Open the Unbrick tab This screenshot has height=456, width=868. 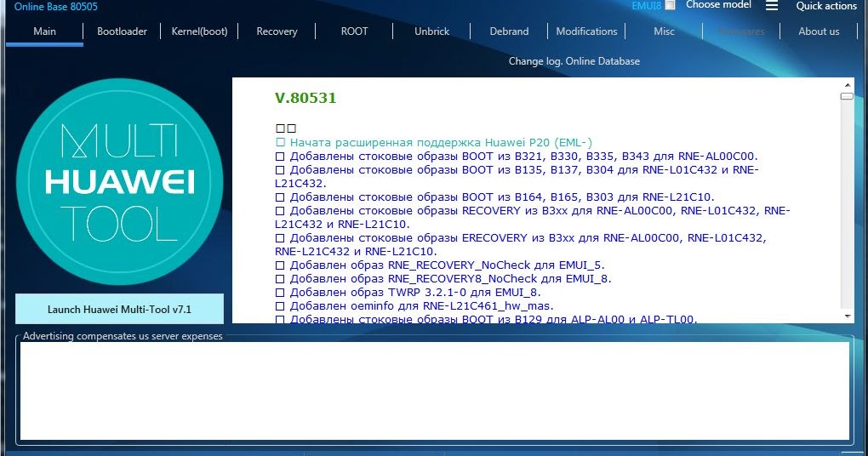pyautogui.click(x=431, y=31)
